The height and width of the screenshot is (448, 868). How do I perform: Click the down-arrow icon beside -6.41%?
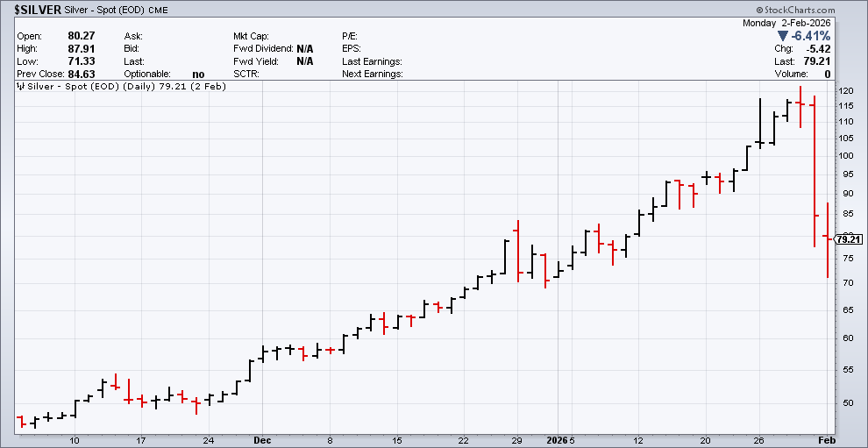(783, 37)
